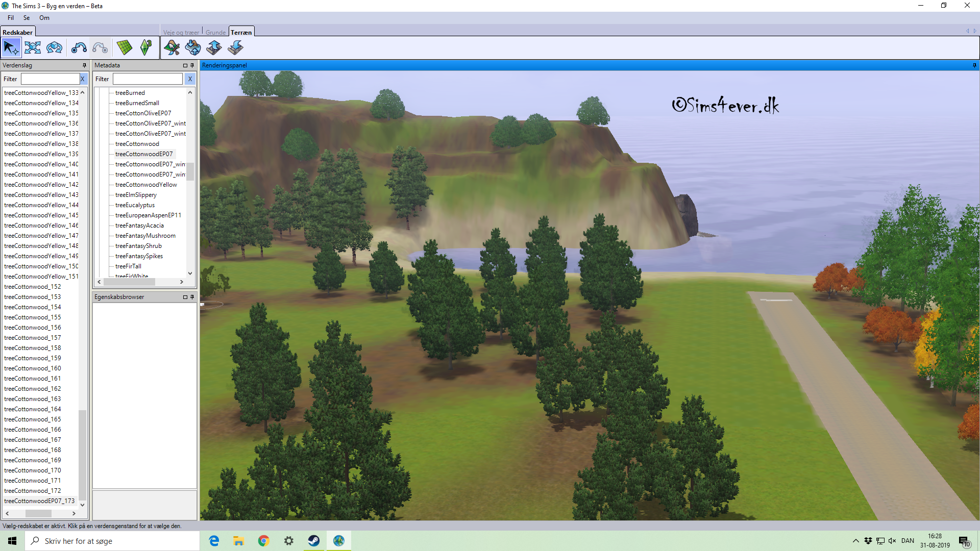Viewport: 980px width, 551px height.
Task: Open Steam from the taskbar
Action: pos(313,541)
